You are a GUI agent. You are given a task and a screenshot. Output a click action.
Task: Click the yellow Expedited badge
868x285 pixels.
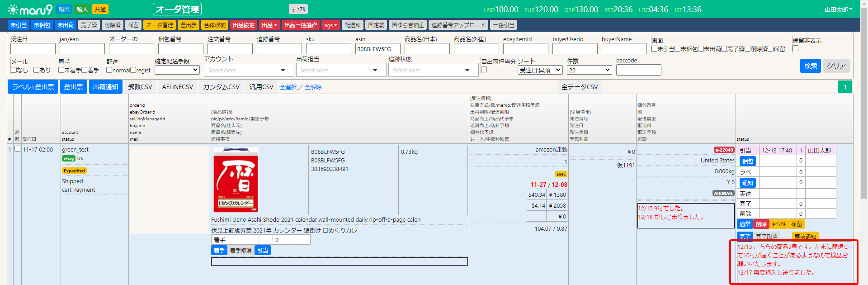click(x=74, y=171)
